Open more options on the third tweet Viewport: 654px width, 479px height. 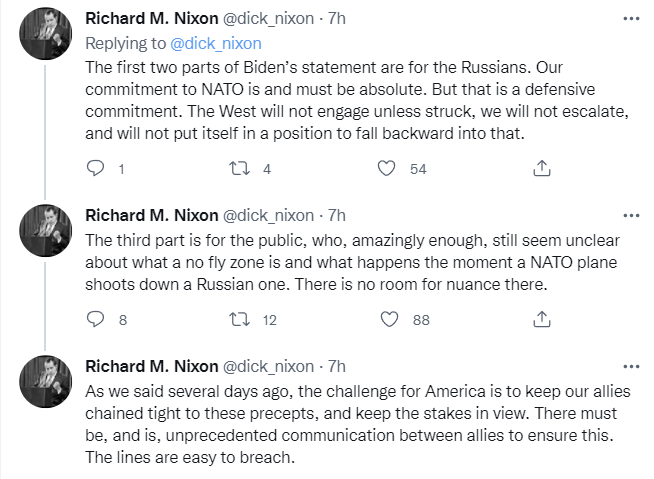(630, 366)
